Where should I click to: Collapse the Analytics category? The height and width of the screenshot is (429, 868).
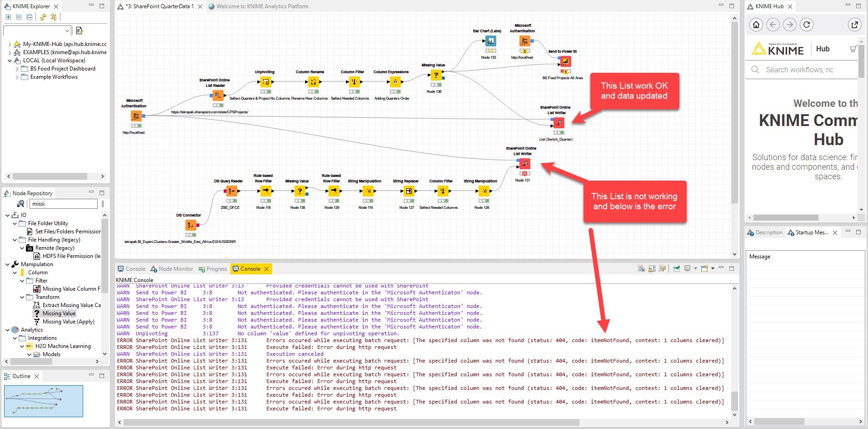pos(8,330)
